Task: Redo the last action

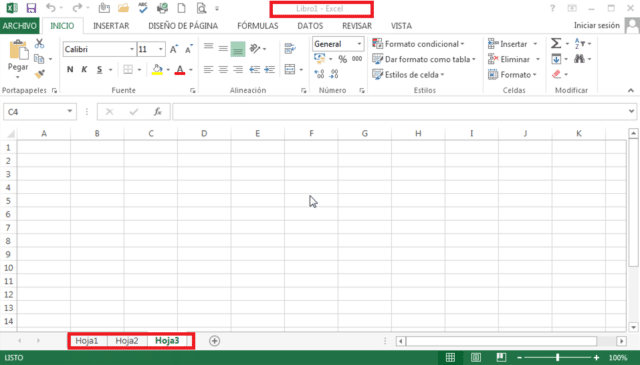Action: (x=77, y=8)
